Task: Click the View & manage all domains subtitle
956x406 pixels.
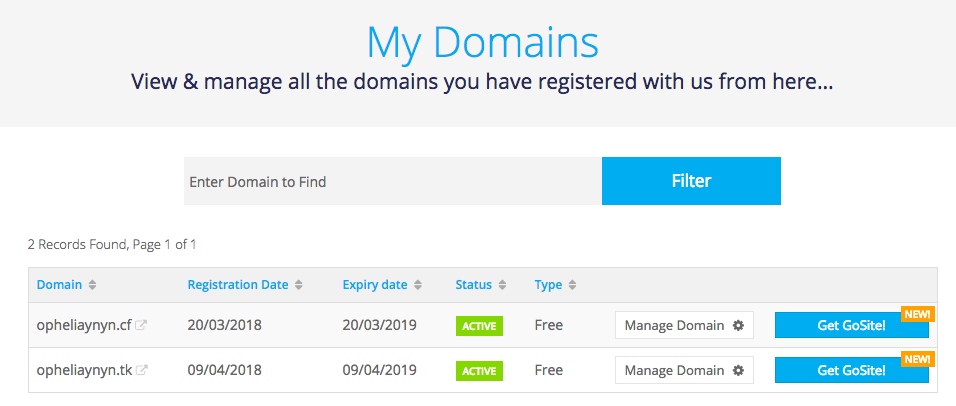Action: click(482, 81)
